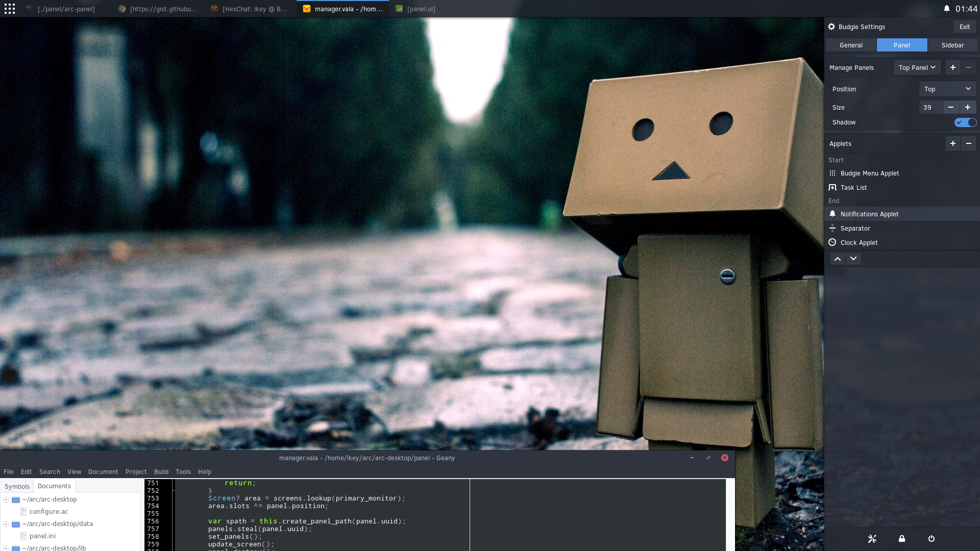The image size is (980, 551).
Task: Select the Clock Applet row
Action: point(901,242)
